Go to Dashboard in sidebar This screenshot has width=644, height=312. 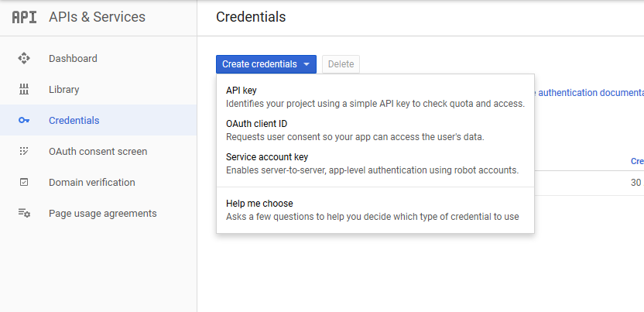click(73, 58)
